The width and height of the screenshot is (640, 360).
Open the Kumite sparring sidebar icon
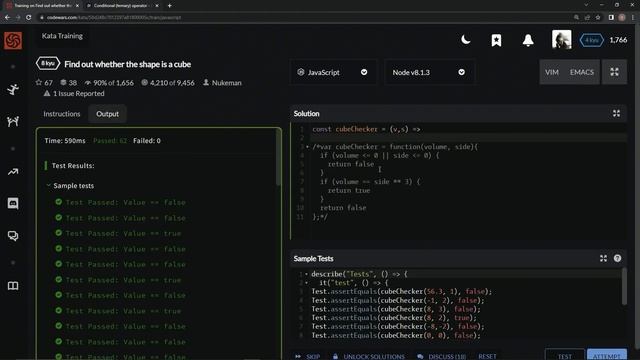[13, 121]
